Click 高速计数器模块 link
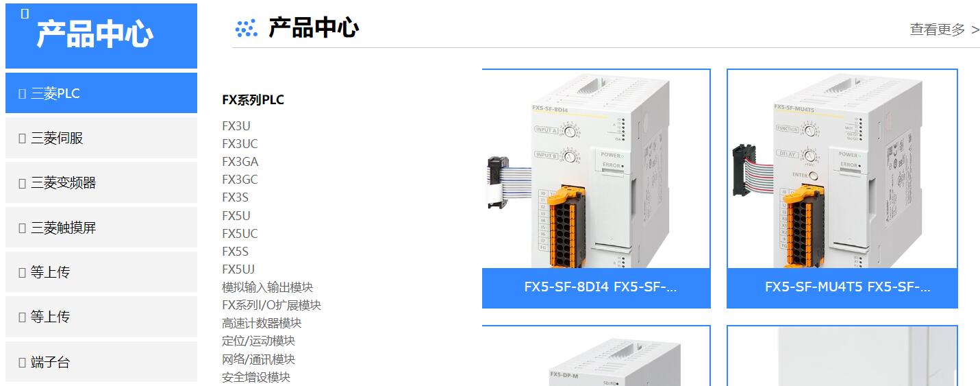This screenshot has width=980, height=386. point(262,323)
